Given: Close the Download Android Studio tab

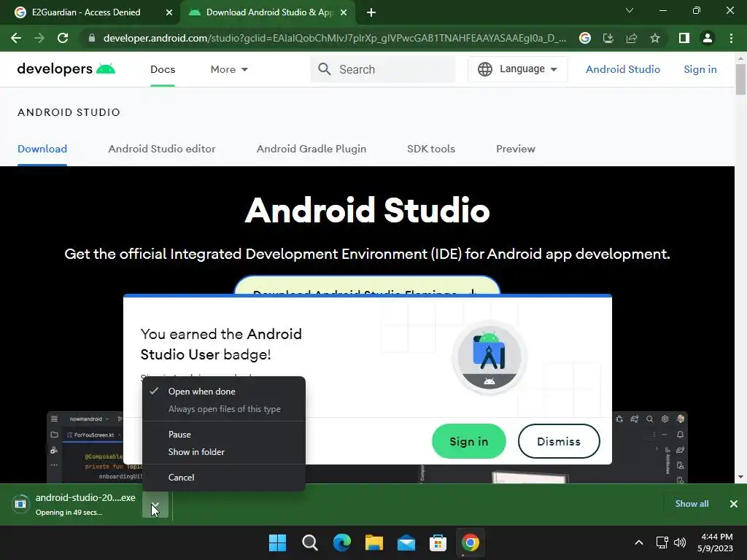Looking at the screenshot, I should point(344,12).
